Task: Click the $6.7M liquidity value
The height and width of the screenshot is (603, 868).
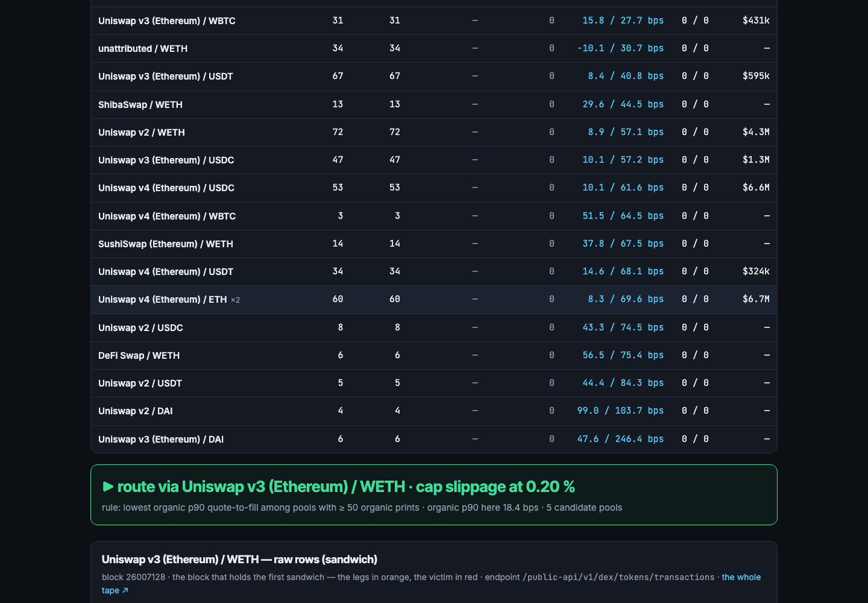Action: pyautogui.click(x=756, y=299)
